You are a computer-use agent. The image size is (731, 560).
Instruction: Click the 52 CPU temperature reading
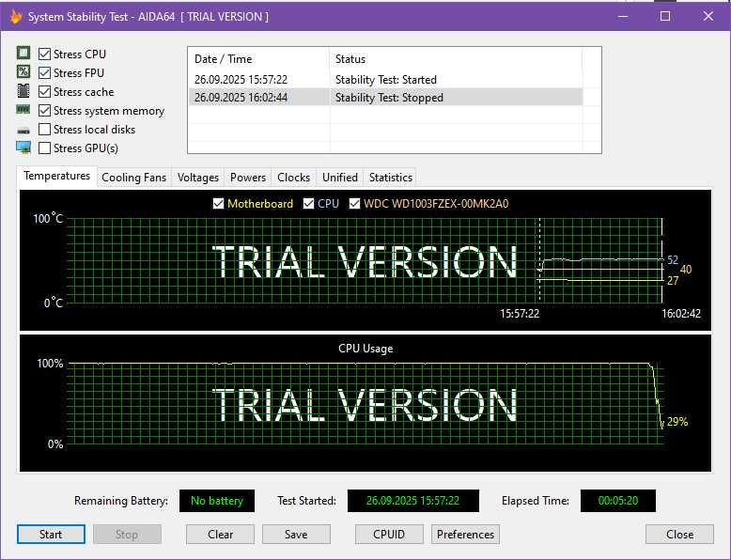pyautogui.click(x=673, y=259)
